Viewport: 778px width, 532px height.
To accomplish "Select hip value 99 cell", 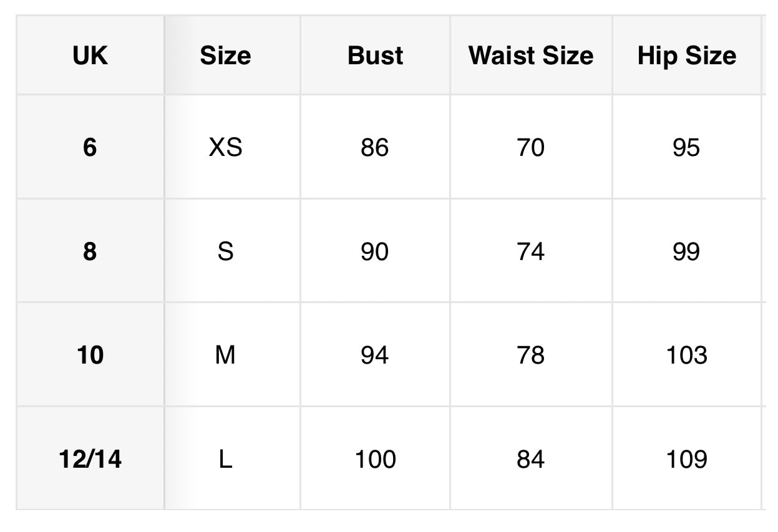I will coord(686,251).
